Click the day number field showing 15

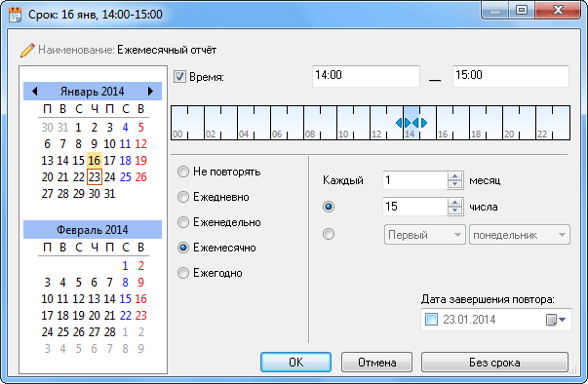[x=414, y=207]
